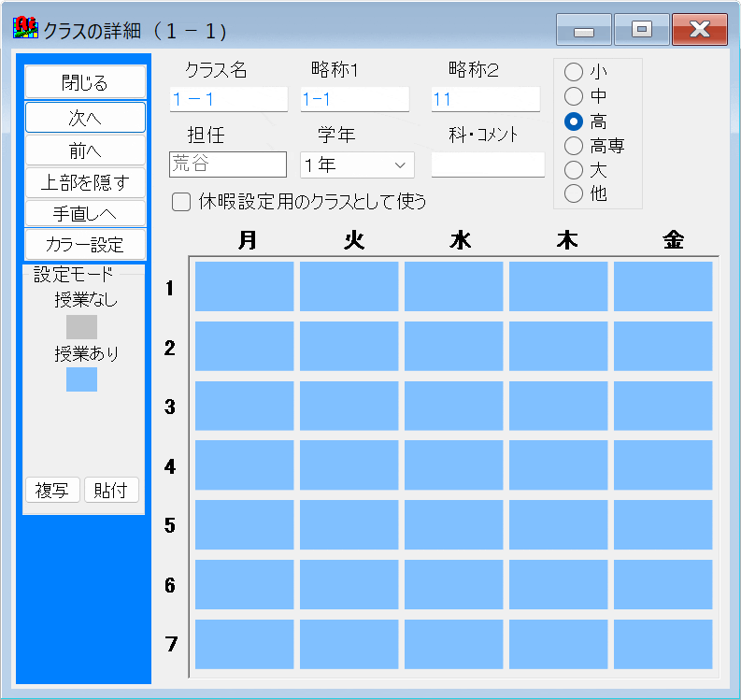The width and height of the screenshot is (741, 700).
Task: Toggle Friday period 6 cell
Action: coord(663,585)
